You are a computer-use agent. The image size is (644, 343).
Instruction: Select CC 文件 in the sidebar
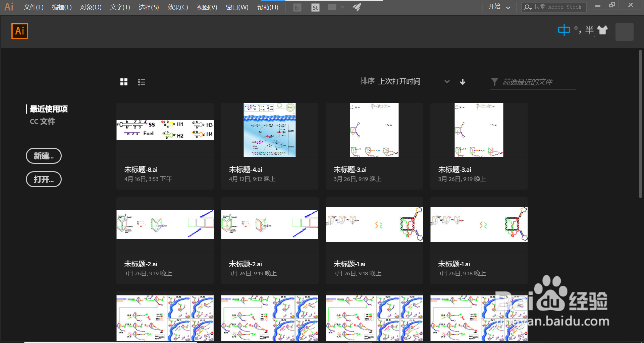43,122
